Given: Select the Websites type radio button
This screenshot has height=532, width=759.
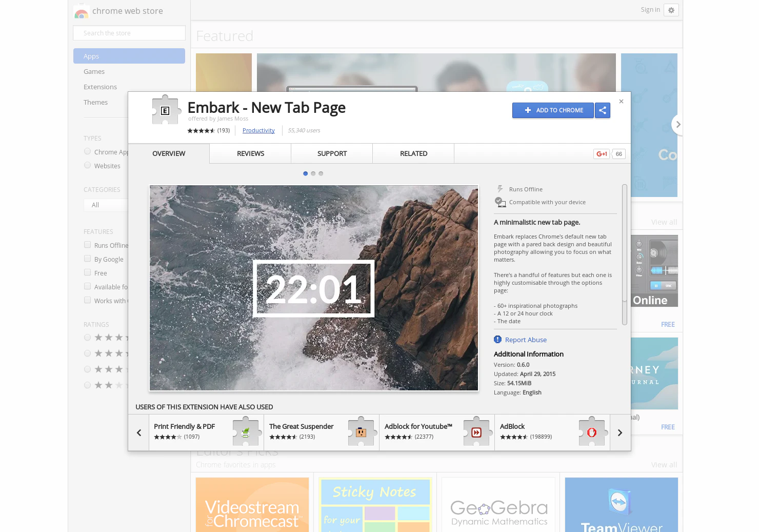Looking at the screenshot, I should coord(88,165).
